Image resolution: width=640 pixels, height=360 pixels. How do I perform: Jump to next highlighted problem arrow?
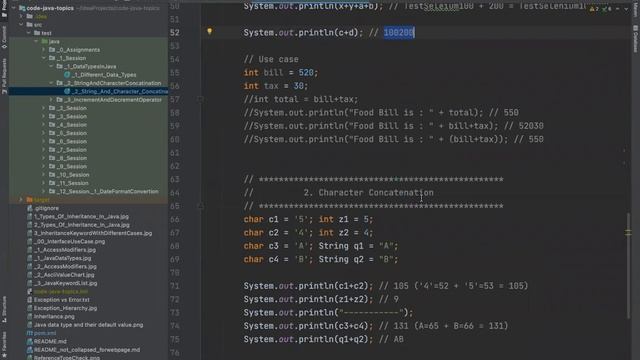626,9
